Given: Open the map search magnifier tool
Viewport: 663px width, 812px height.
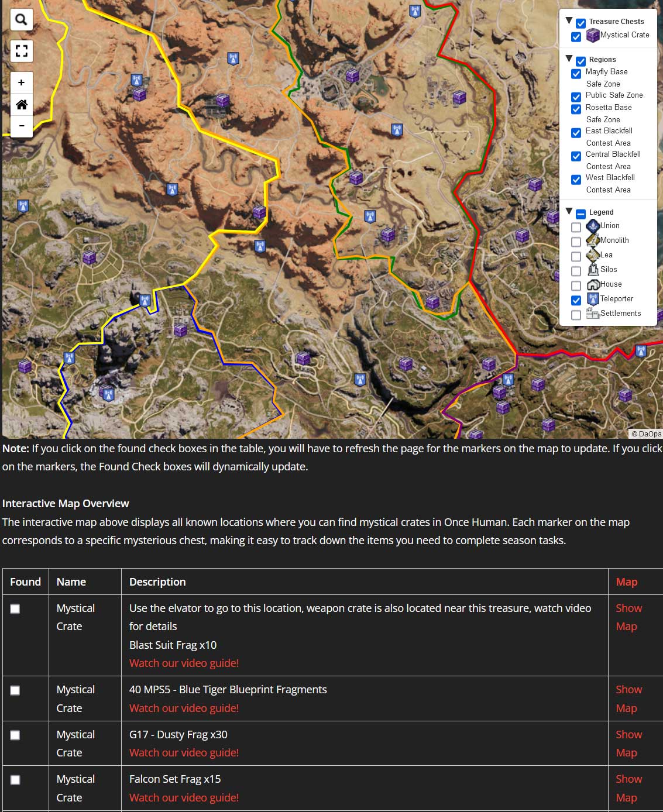Looking at the screenshot, I should [21, 20].
